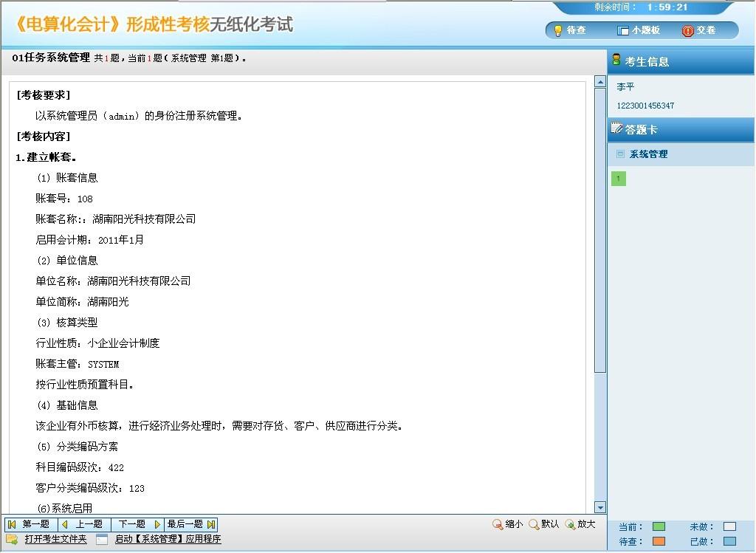Select question 1 in the answer card

(619, 178)
